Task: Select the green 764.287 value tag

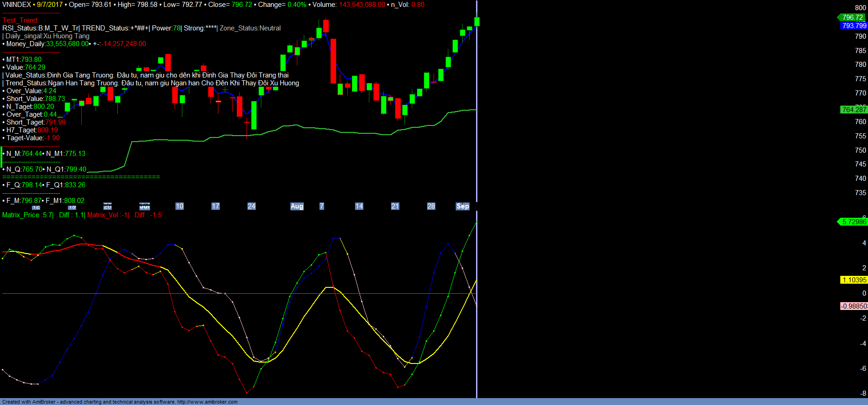Action: tap(854, 110)
